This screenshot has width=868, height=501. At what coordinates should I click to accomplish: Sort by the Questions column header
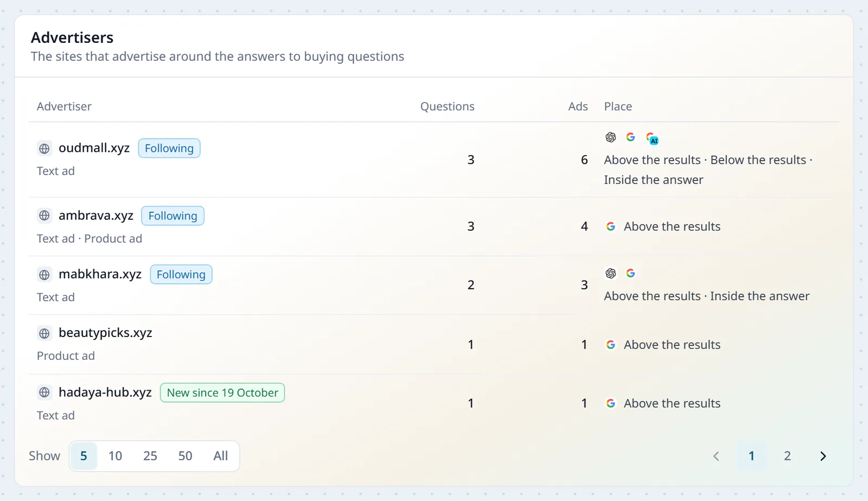click(x=448, y=106)
